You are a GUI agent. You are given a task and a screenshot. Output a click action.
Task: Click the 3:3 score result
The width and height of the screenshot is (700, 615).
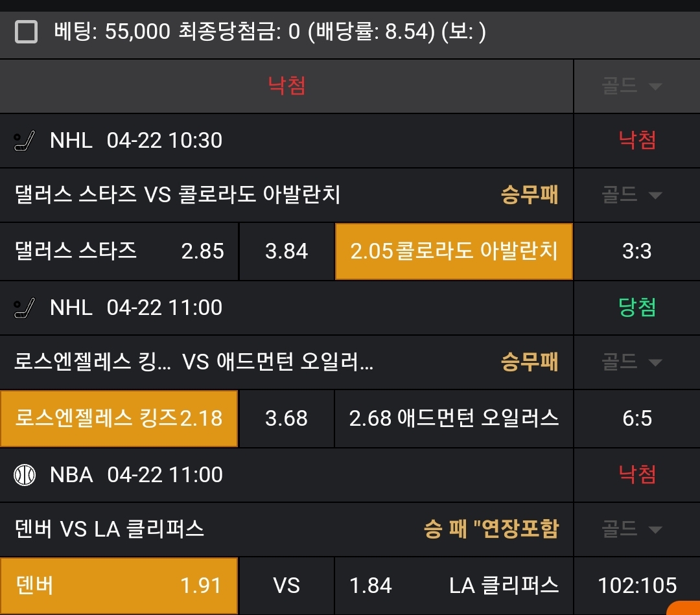point(636,251)
